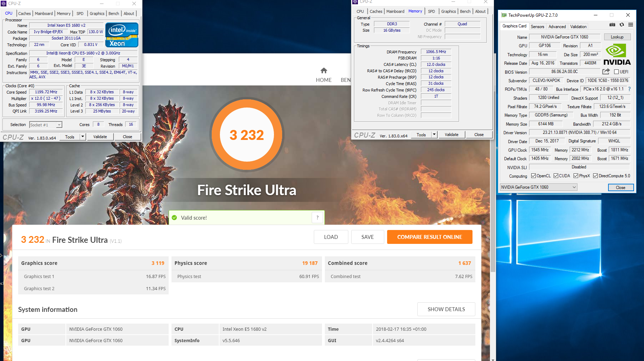The width and height of the screenshot is (644, 361).
Task: Click the GPU Name field in GPU-Z
Action: tap(565, 37)
